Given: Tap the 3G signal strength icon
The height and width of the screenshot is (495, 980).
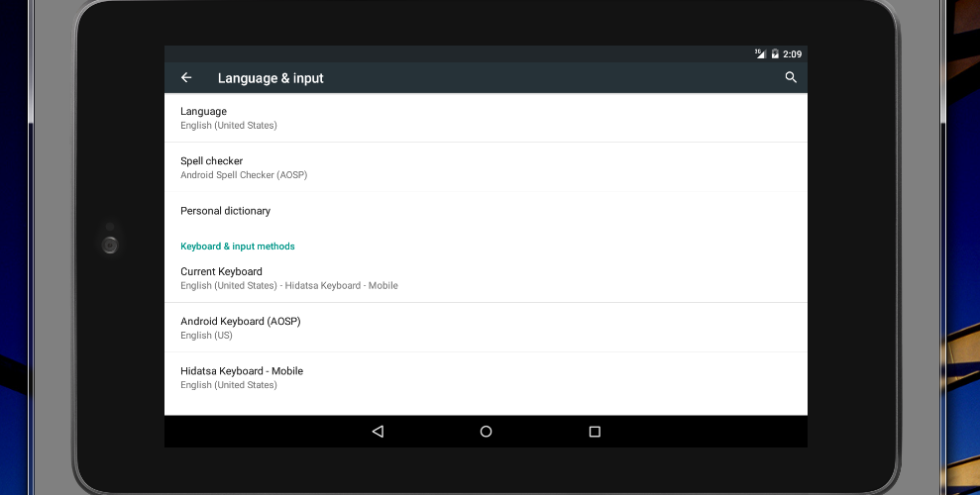Looking at the screenshot, I should [x=760, y=53].
